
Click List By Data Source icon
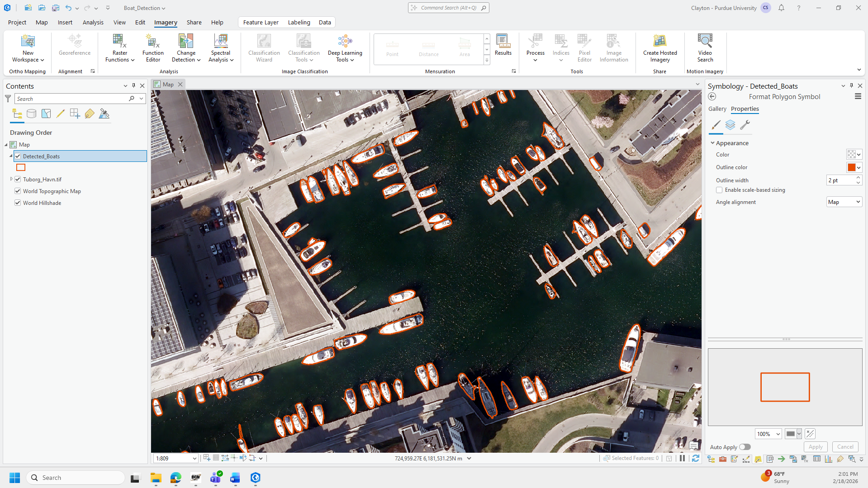pyautogui.click(x=31, y=114)
